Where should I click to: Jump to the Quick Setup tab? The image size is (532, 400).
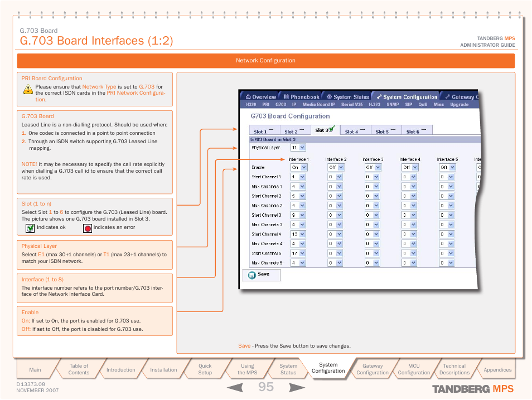[205, 369]
